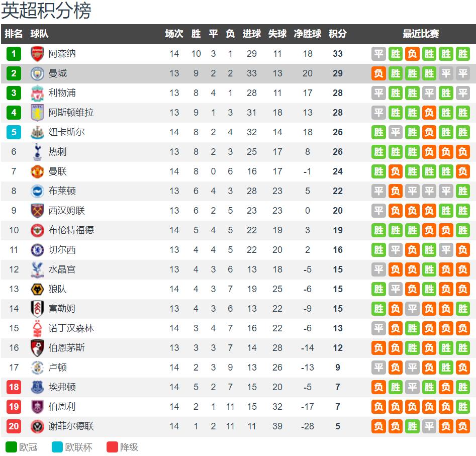
Task: Open the 纽卡斯尔 team link
Action: coord(66,132)
